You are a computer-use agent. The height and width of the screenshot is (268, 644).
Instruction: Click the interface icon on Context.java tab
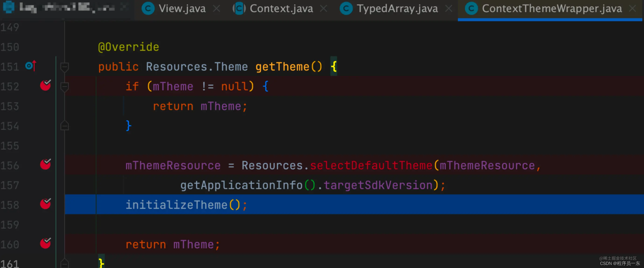[239, 9]
